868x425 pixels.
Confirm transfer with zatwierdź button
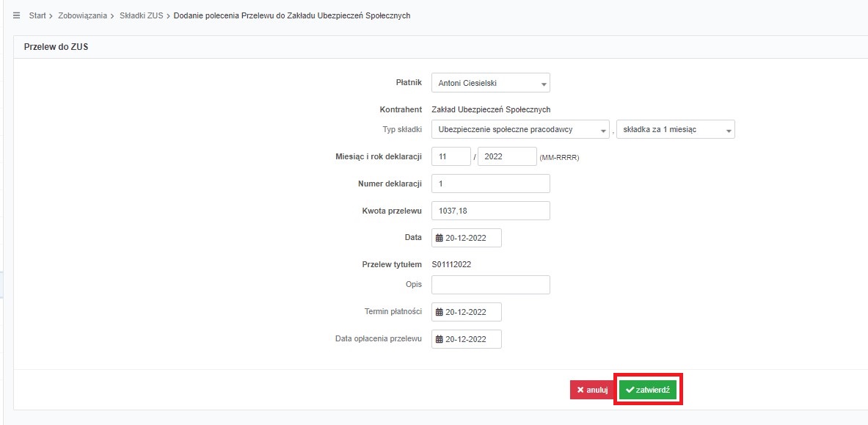648,390
